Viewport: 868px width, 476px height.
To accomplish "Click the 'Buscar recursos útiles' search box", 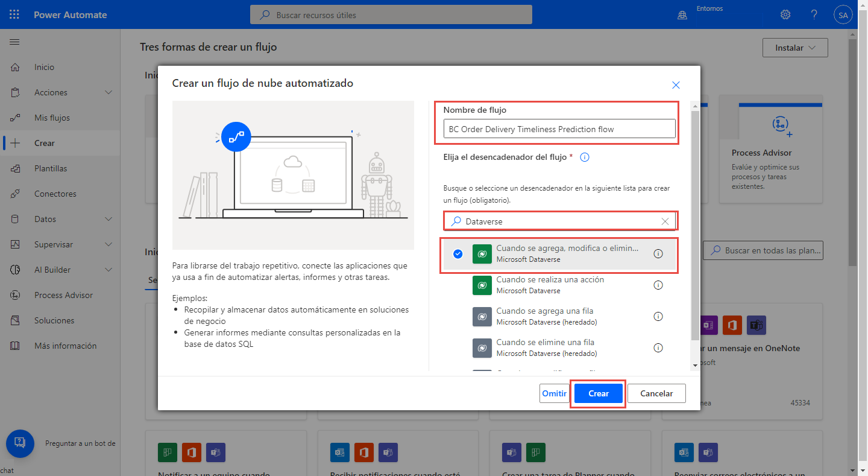I will tap(391, 14).
